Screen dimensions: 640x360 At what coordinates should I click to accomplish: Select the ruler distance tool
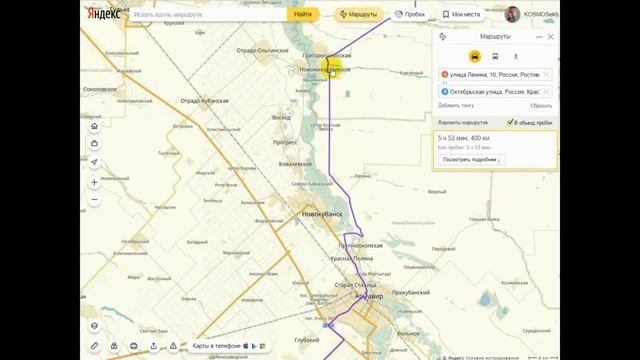click(x=94, y=346)
